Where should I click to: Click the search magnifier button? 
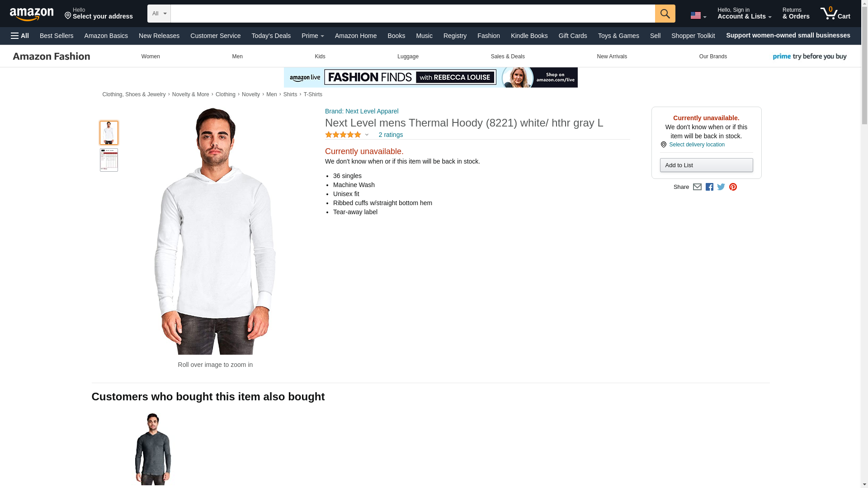(x=665, y=14)
